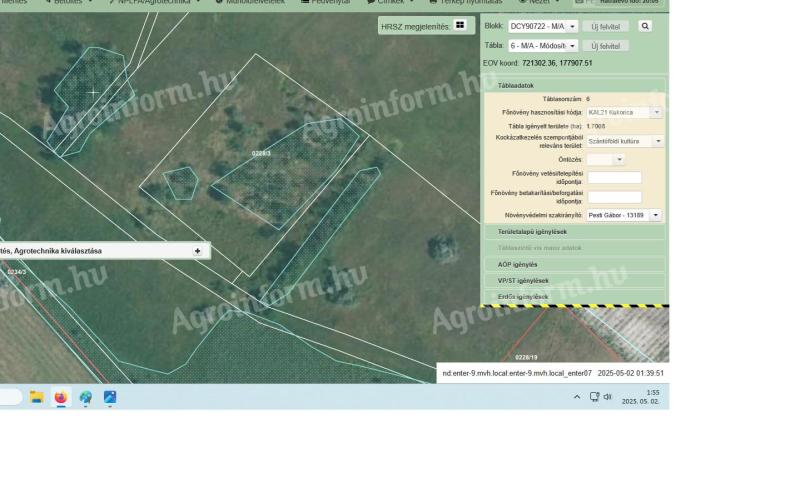This screenshot has height=498, width=800.
Task: Open the Blokk DCY90722 dropdown
Action: [542, 26]
